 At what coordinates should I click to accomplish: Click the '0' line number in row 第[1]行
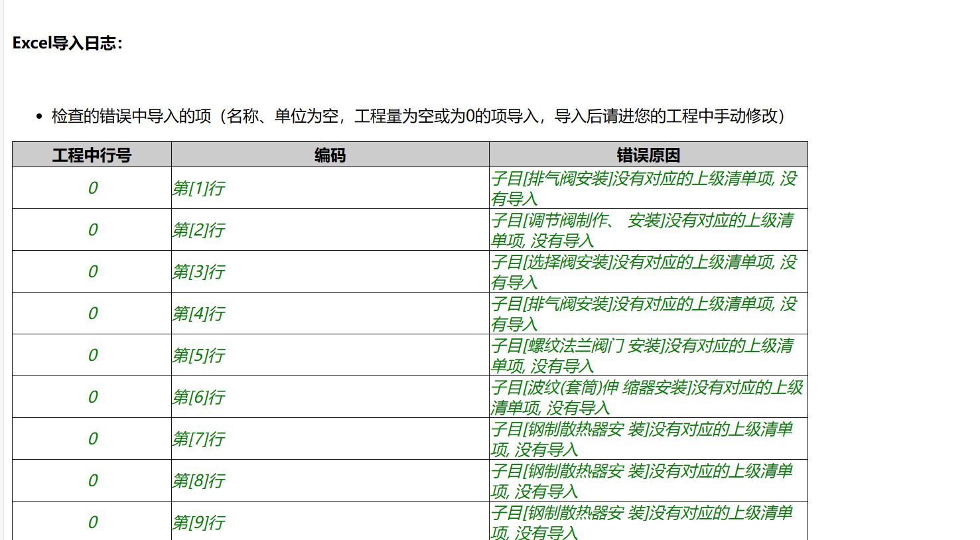click(93, 188)
